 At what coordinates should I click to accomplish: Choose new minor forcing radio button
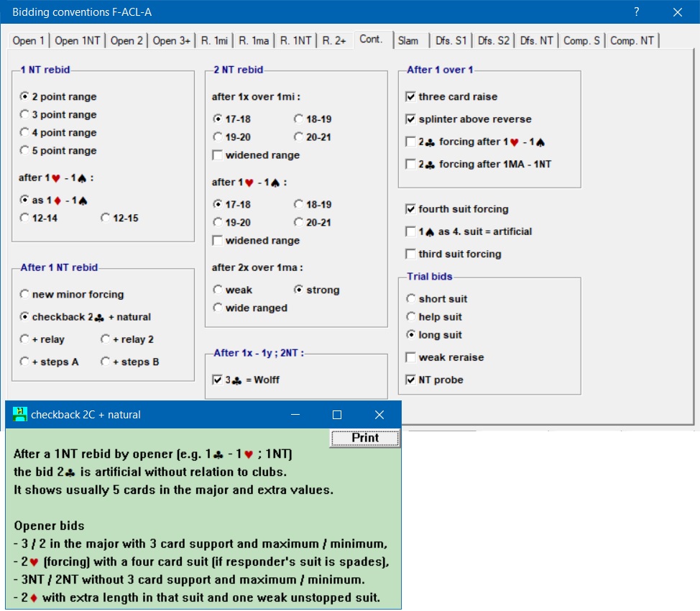point(25,295)
